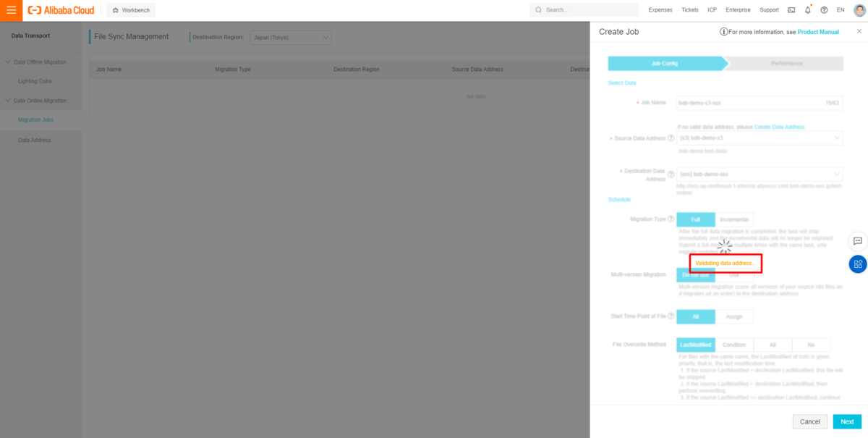Select Condition overwrite method
868x438 pixels.
[734, 345]
